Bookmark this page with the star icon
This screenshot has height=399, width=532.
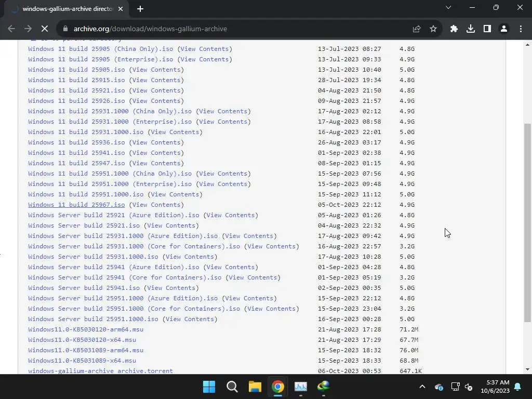pyautogui.click(x=433, y=29)
